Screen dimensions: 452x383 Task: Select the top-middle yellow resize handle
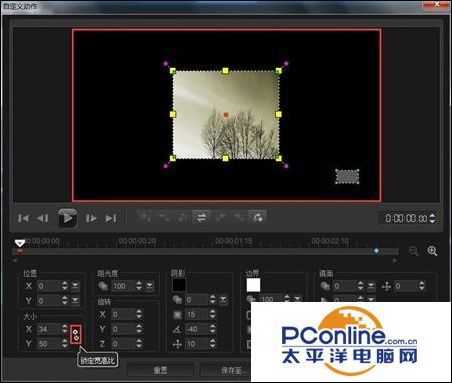(x=226, y=71)
